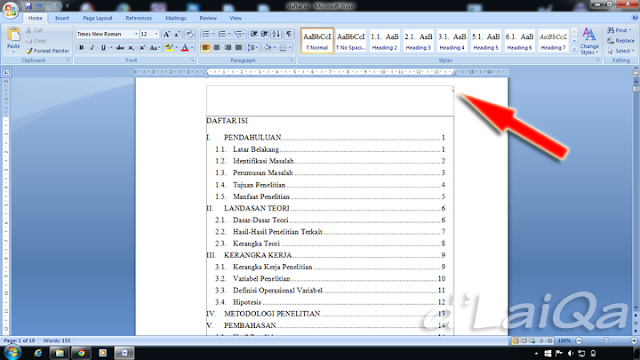Click the Sort icon
Image resolution: width=640 pixels, height=360 pixels.
(276, 34)
